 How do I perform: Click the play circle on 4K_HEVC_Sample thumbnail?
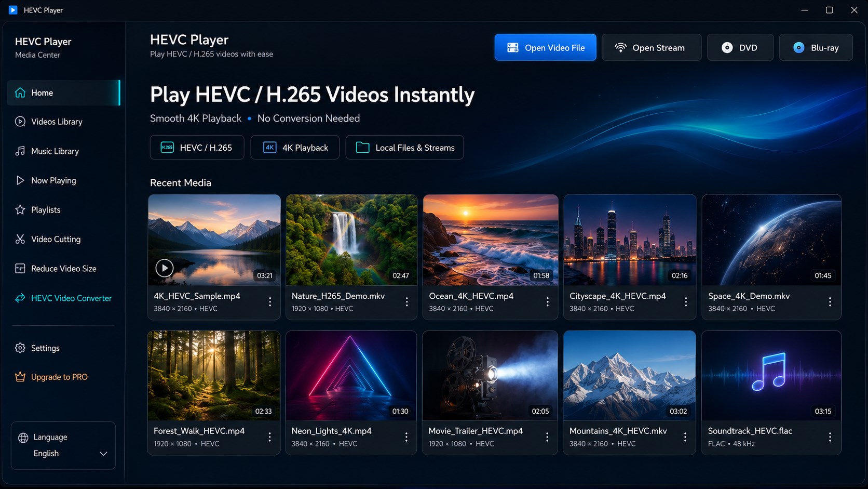tap(165, 268)
